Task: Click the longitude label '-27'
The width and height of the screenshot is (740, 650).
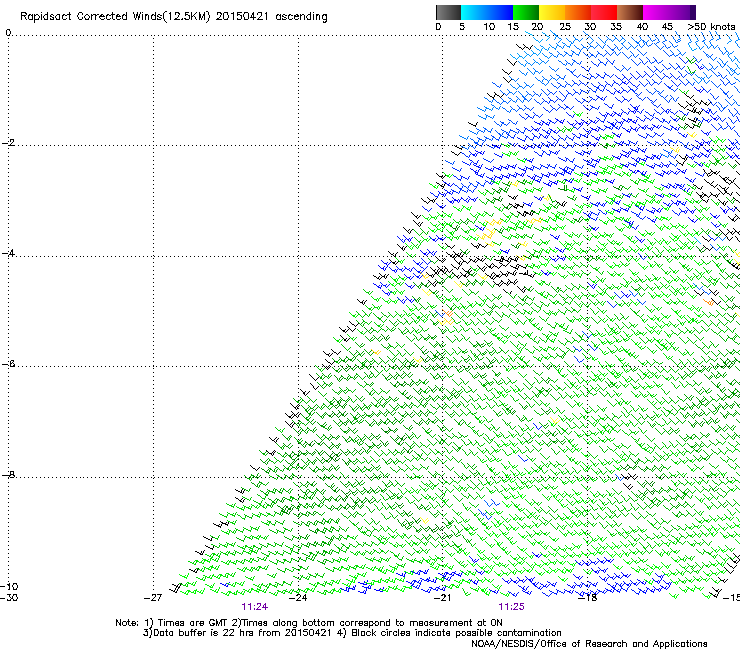Action: (153, 598)
